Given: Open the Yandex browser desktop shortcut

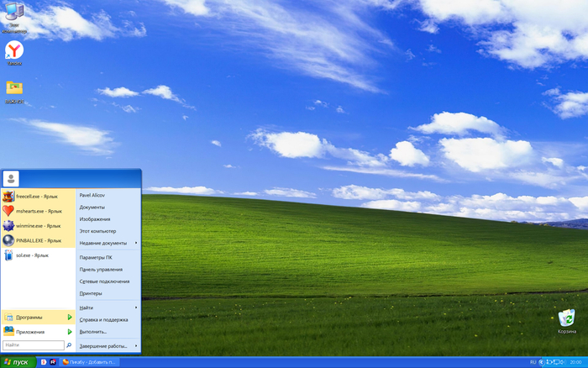Looking at the screenshot, I should tap(14, 51).
